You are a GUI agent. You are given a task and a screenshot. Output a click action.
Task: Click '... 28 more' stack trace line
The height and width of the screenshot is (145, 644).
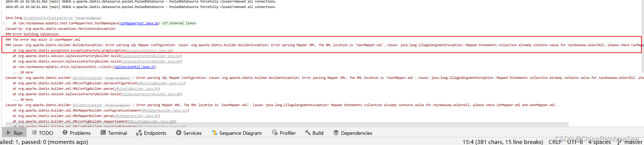pyautogui.click(x=23, y=72)
